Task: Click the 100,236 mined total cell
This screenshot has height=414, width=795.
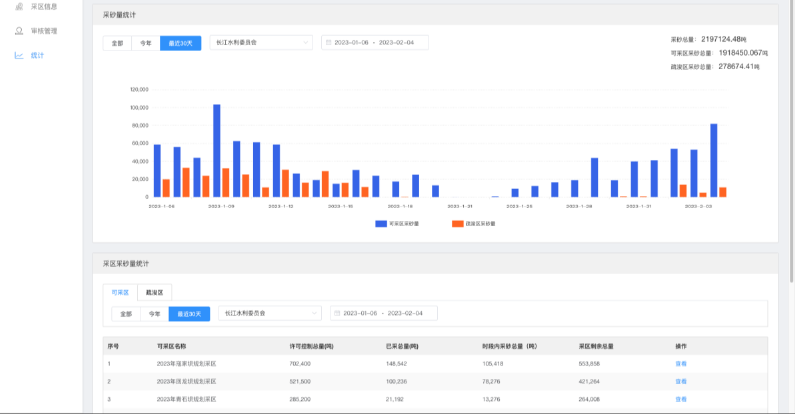Action: pyautogui.click(x=396, y=382)
